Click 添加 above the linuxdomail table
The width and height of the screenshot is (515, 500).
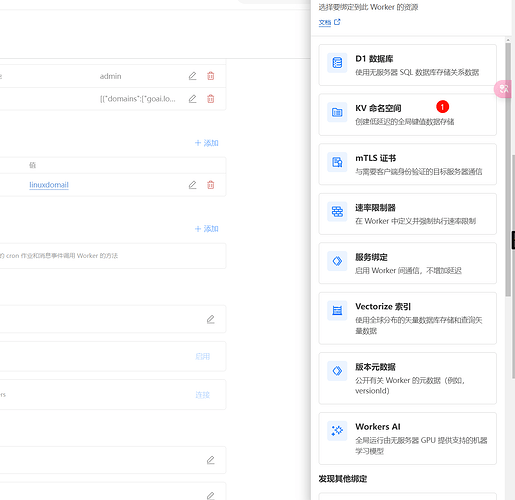(207, 143)
